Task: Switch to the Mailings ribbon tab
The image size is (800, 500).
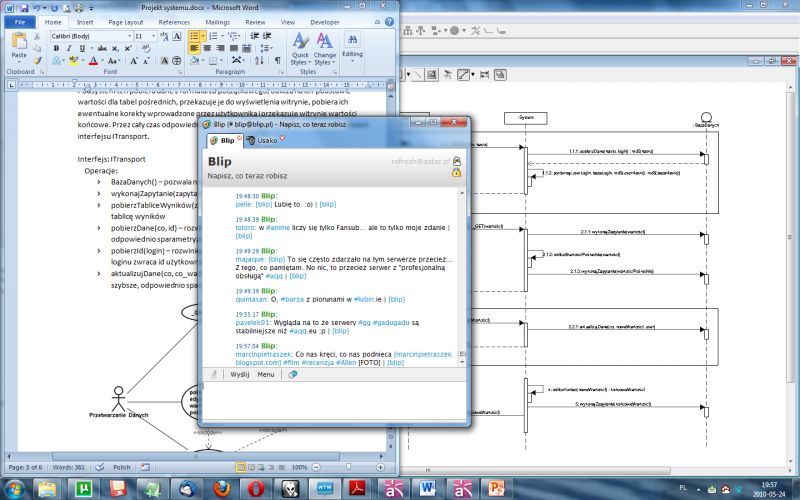Action: pos(217,22)
